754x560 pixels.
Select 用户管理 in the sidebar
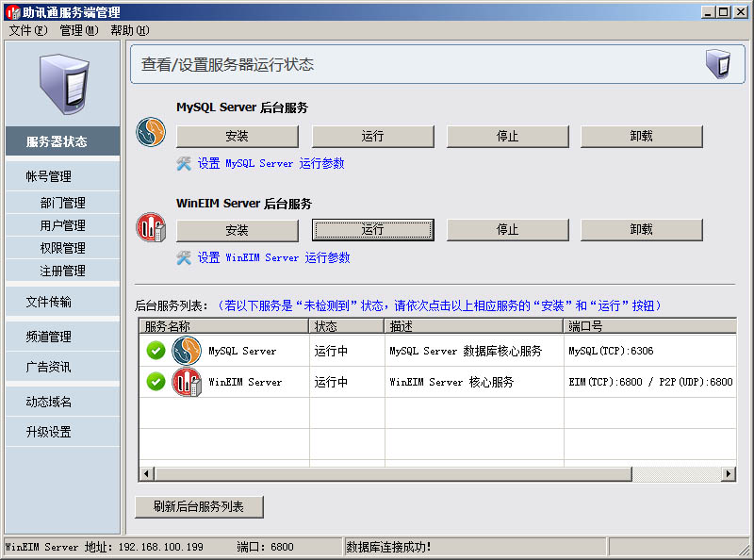tap(62, 225)
